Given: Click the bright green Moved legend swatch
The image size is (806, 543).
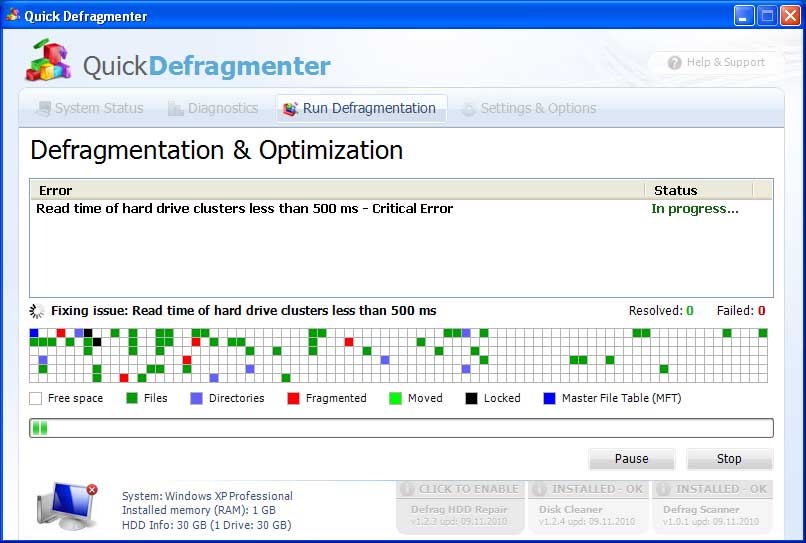Looking at the screenshot, I should (395, 399).
